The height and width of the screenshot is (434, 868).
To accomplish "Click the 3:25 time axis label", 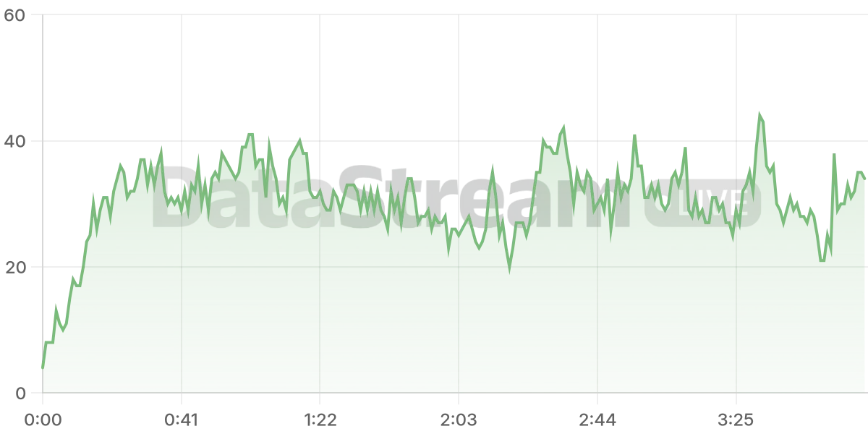I will pyautogui.click(x=736, y=420).
